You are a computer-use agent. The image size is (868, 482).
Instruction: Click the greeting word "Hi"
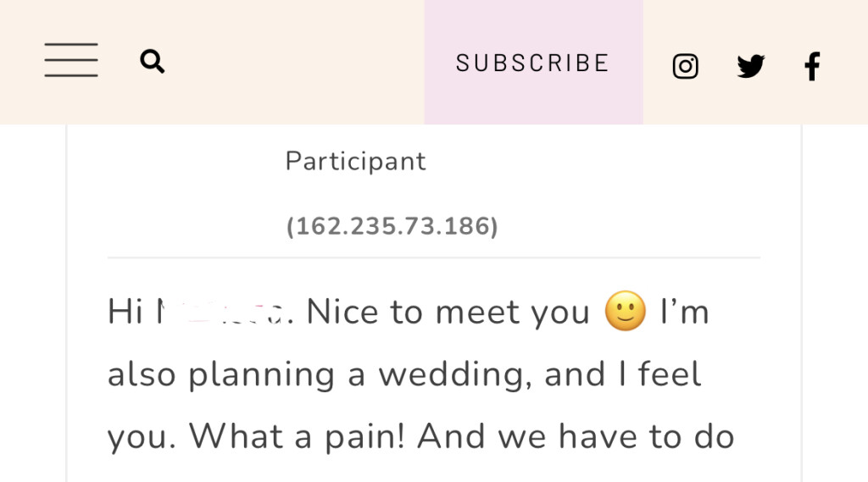[125, 313]
